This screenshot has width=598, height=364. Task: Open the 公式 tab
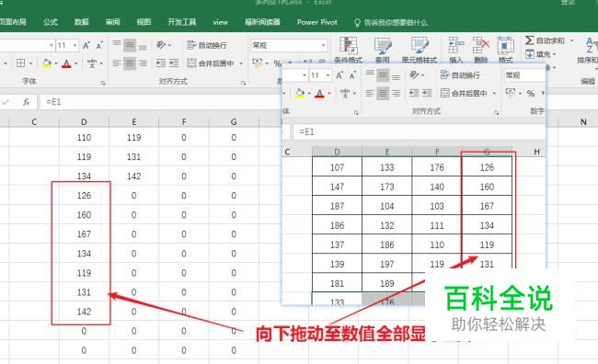coord(51,22)
